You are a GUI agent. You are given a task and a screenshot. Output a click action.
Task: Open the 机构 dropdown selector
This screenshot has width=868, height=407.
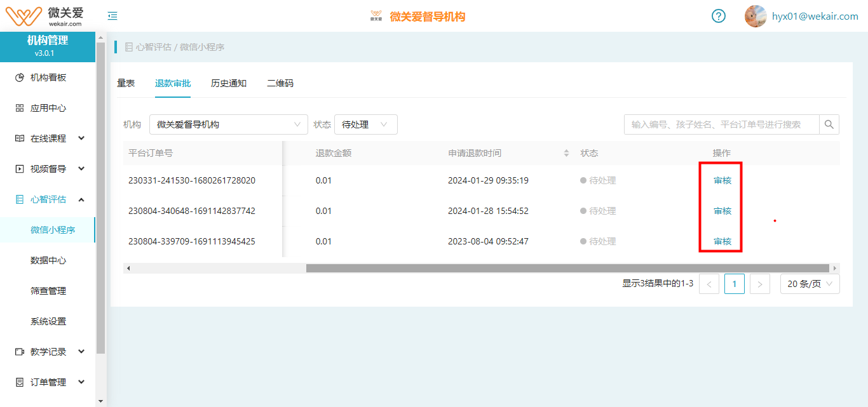point(228,124)
